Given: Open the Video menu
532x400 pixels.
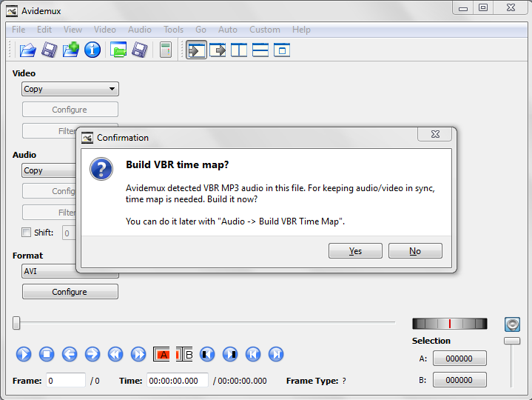Looking at the screenshot, I should point(105,30).
